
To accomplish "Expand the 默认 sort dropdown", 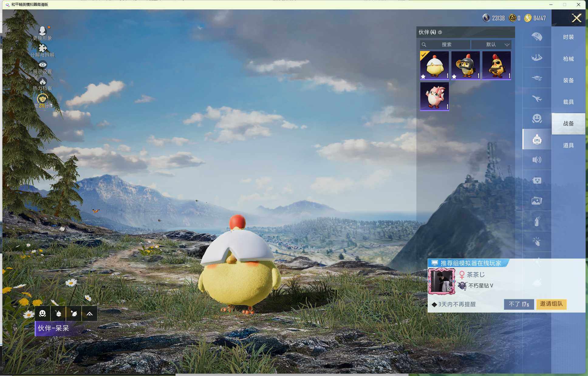I will 491,45.
